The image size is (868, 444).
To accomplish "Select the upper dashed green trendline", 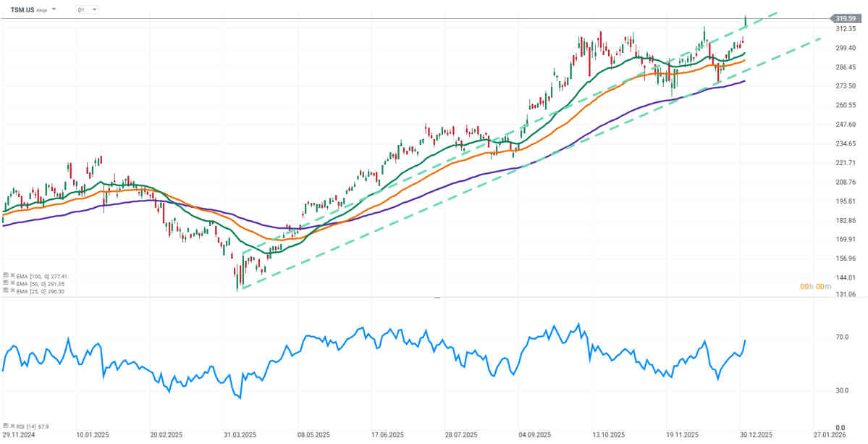I will pos(760,20).
